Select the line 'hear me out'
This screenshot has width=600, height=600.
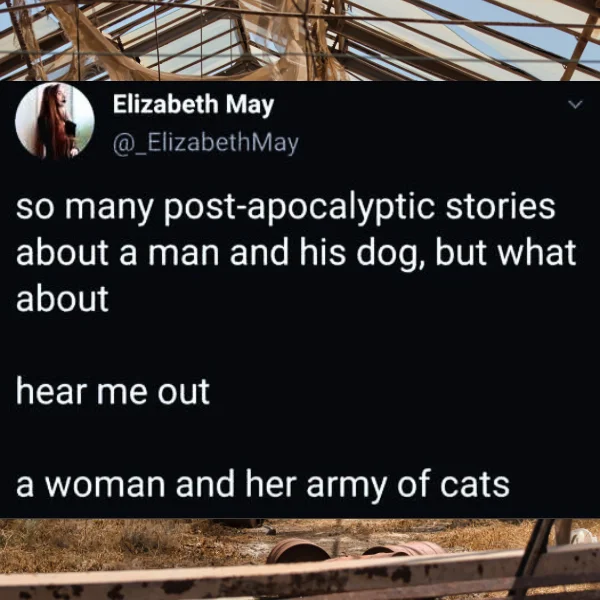(112, 391)
